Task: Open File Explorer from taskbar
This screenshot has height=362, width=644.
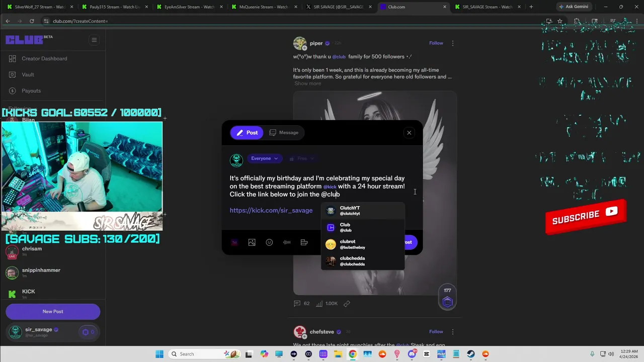Action: pyautogui.click(x=338, y=354)
